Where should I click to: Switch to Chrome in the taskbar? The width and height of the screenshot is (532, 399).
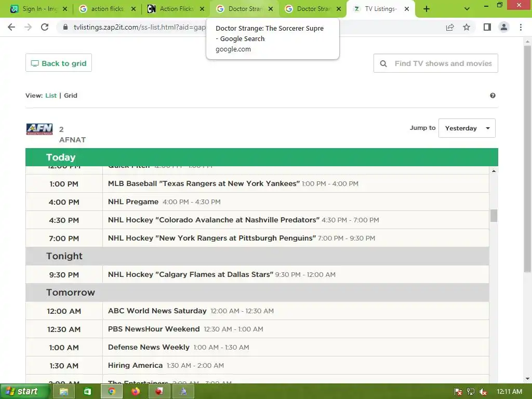[x=112, y=392]
